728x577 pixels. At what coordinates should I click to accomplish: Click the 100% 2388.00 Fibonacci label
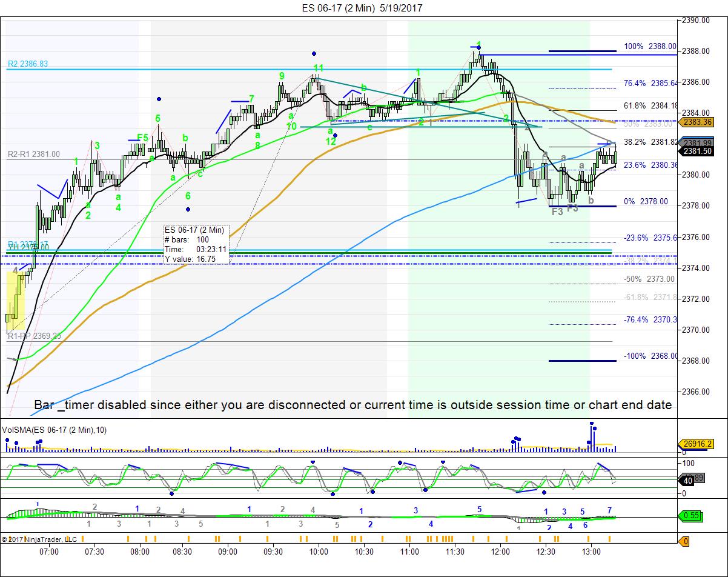coord(650,46)
